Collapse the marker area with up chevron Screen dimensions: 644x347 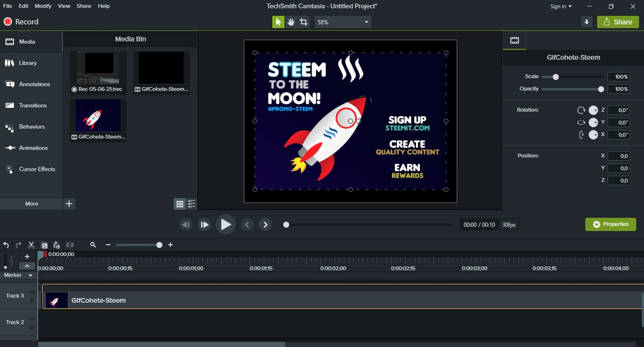click(x=27, y=266)
